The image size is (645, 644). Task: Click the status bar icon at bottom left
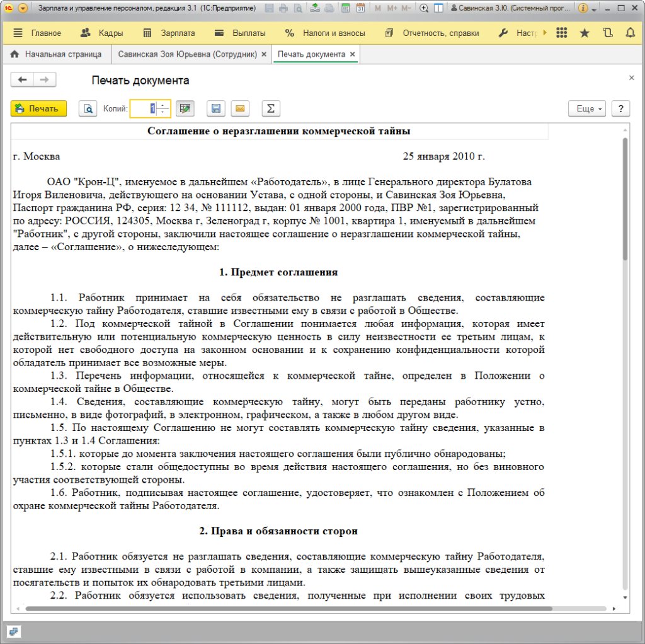(x=14, y=631)
